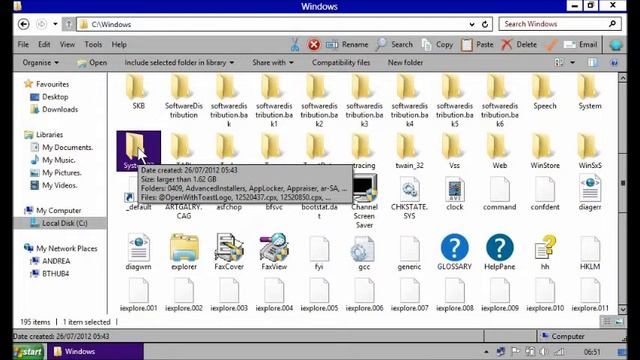The height and width of the screenshot is (360, 640).
Task: Open the recent locations dropdown arrow
Action: (x=55, y=24)
